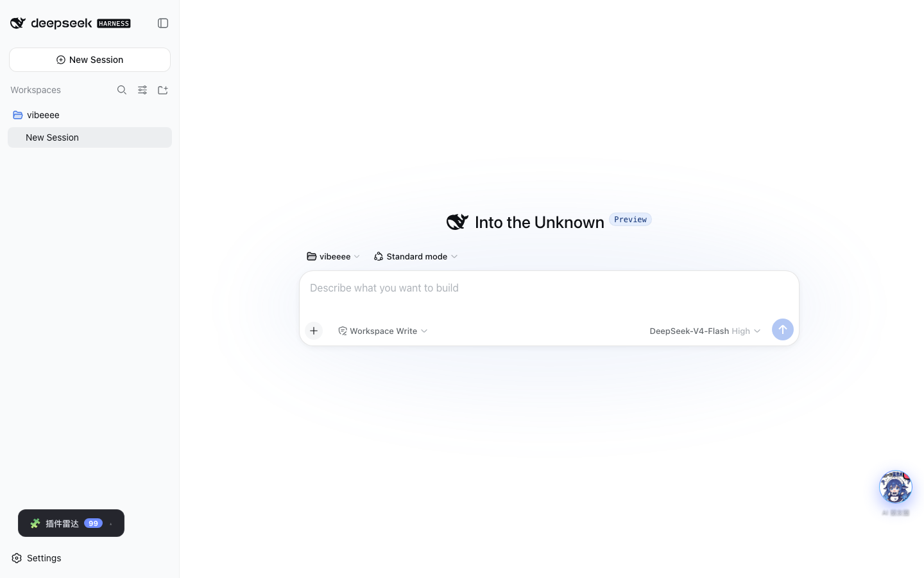Open the vibeeee workspace dropdown above input
Screen dimensions: 924x578
334,256
